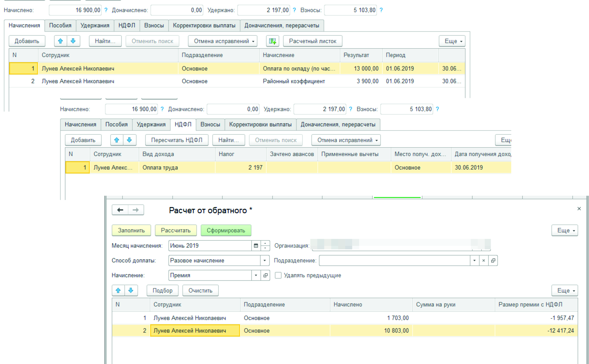Adjust Месяц начисления with stepper arrows

265,246
